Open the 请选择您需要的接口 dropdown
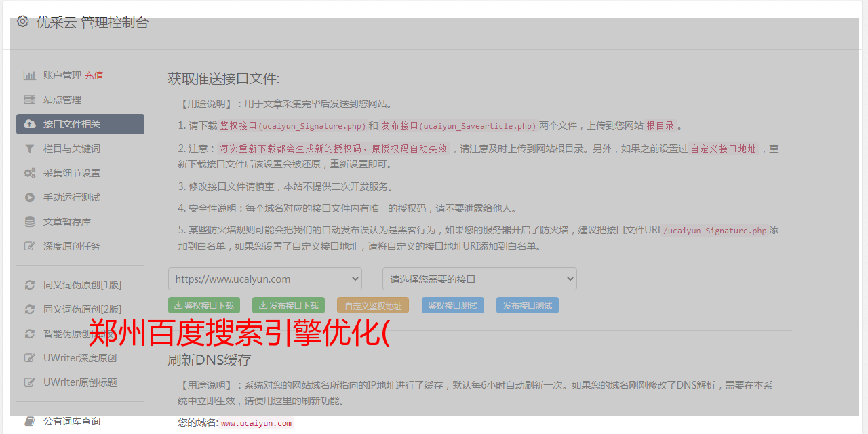Image resolution: width=868 pixels, height=434 pixels. (479, 279)
